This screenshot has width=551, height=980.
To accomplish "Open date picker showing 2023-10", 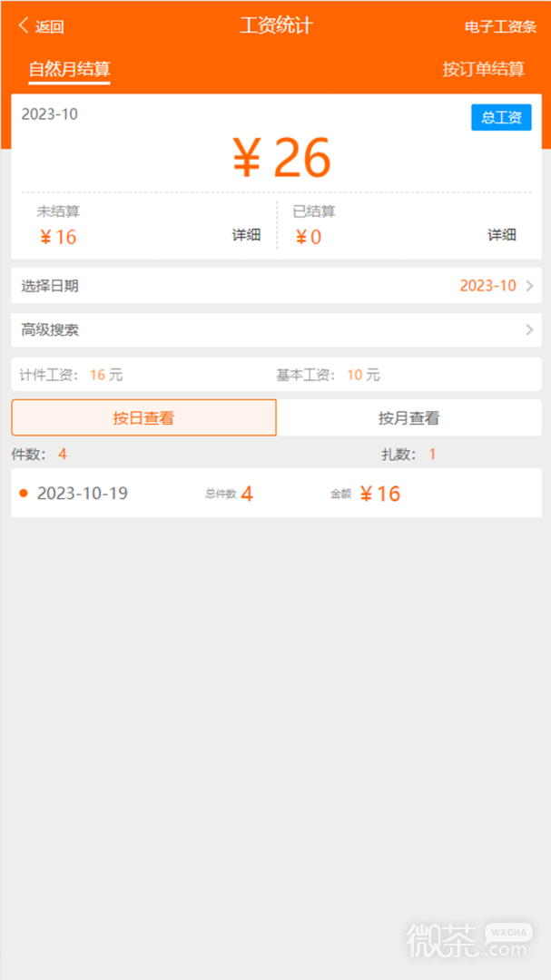I will [x=487, y=286].
